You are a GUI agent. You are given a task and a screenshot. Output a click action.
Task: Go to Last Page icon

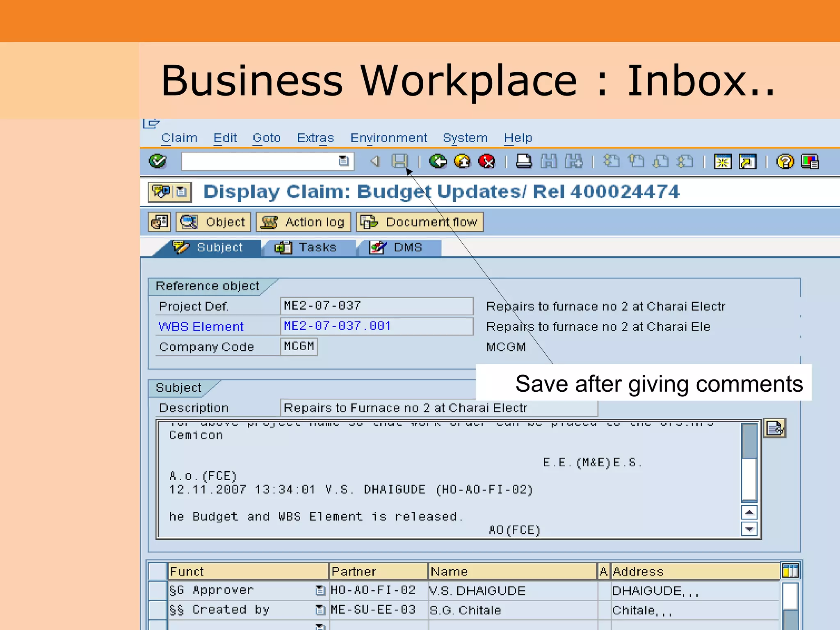(685, 161)
